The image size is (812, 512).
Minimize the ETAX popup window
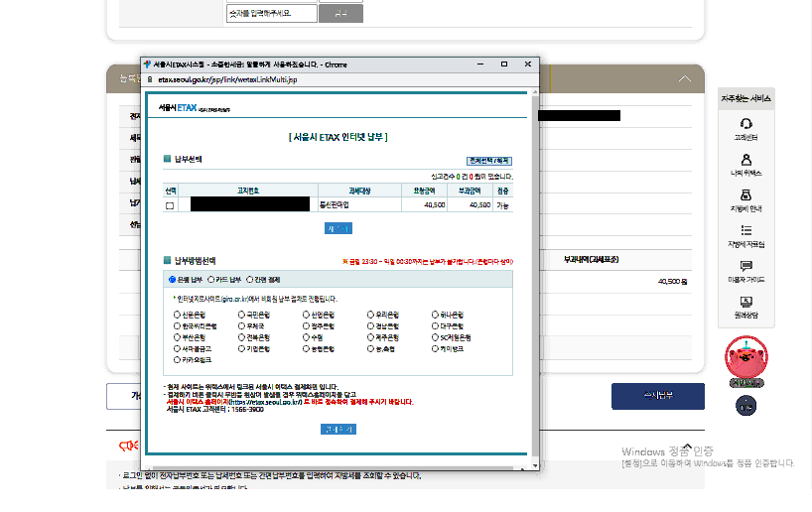tap(480, 64)
